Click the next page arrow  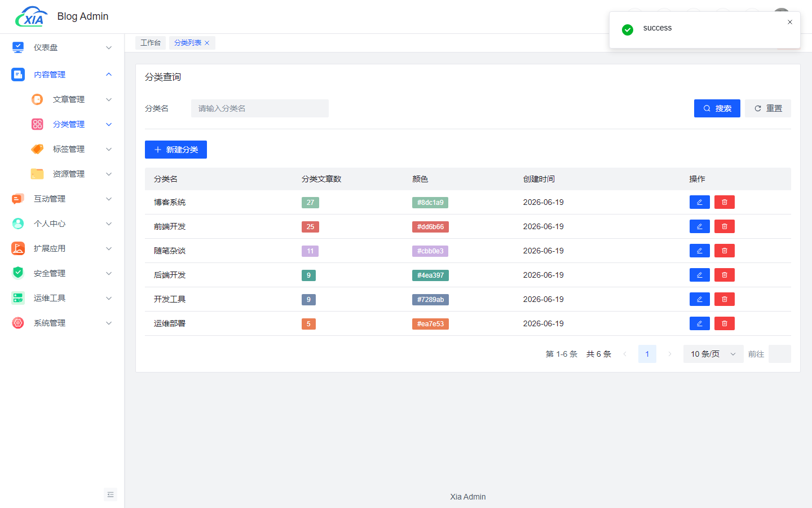[670, 354]
